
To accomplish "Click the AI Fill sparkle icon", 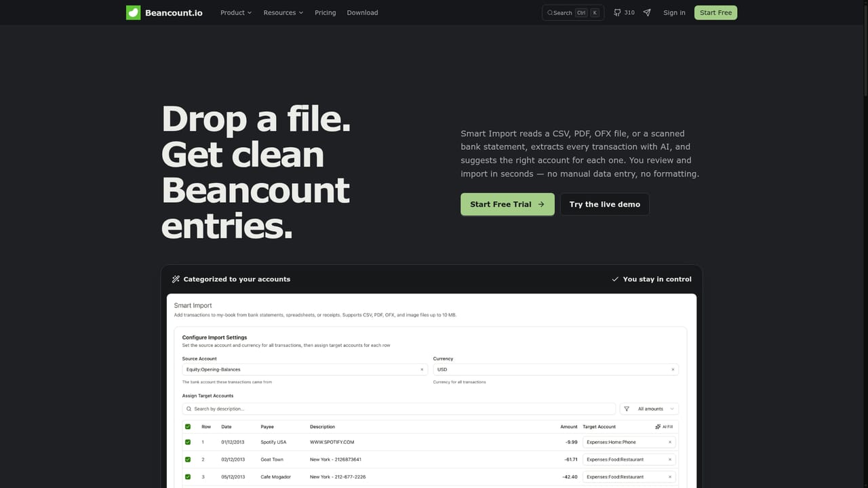I will pyautogui.click(x=658, y=426).
